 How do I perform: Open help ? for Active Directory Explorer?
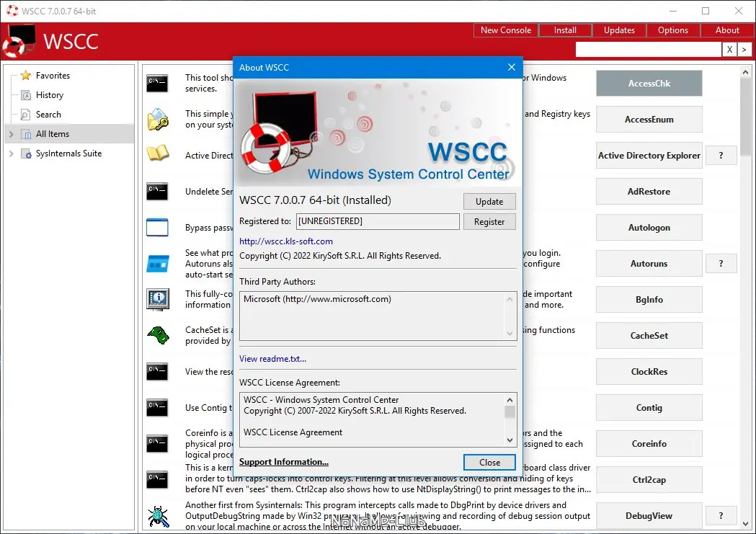point(721,155)
